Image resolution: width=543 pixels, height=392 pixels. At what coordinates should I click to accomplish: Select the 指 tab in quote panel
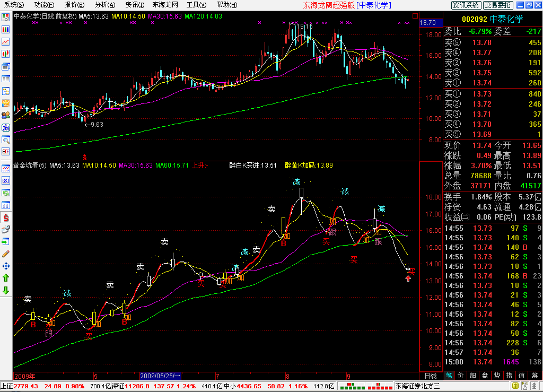pos(509,376)
